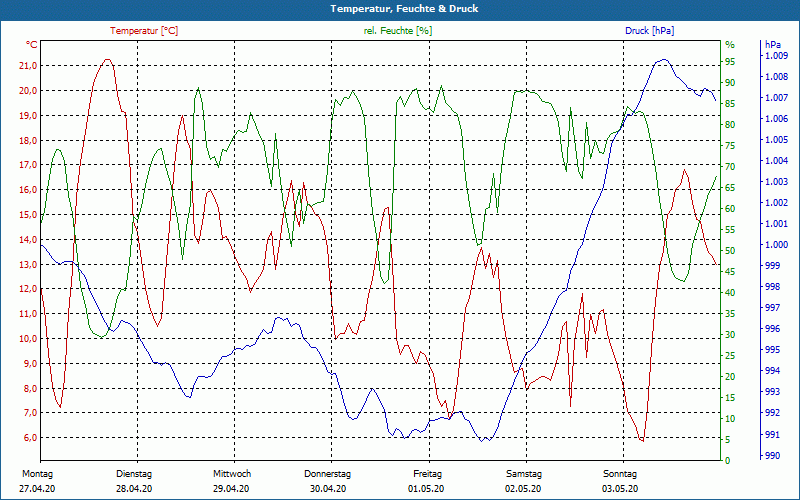Viewport: 800px width, 500px height.
Task: Click the date 01.05.20
Action: tap(426, 489)
